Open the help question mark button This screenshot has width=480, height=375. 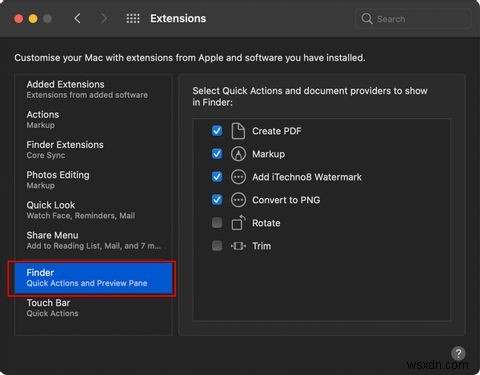tap(459, 353)
